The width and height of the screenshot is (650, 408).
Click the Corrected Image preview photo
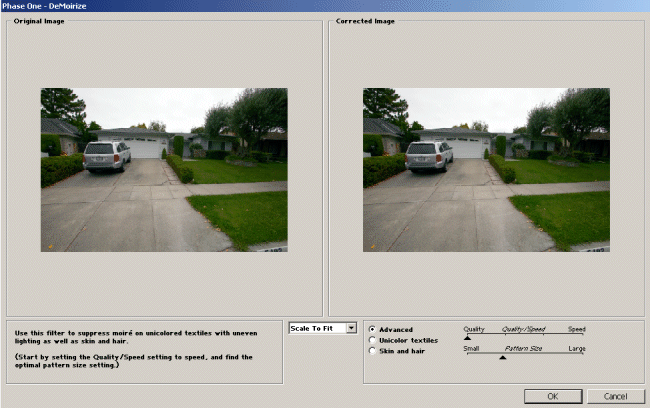point(486,170)
